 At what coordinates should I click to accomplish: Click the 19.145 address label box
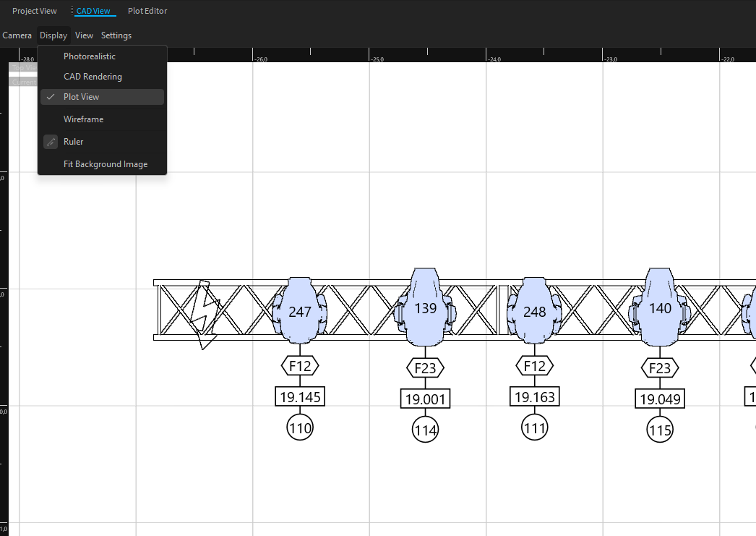click(x=300, y=397)
